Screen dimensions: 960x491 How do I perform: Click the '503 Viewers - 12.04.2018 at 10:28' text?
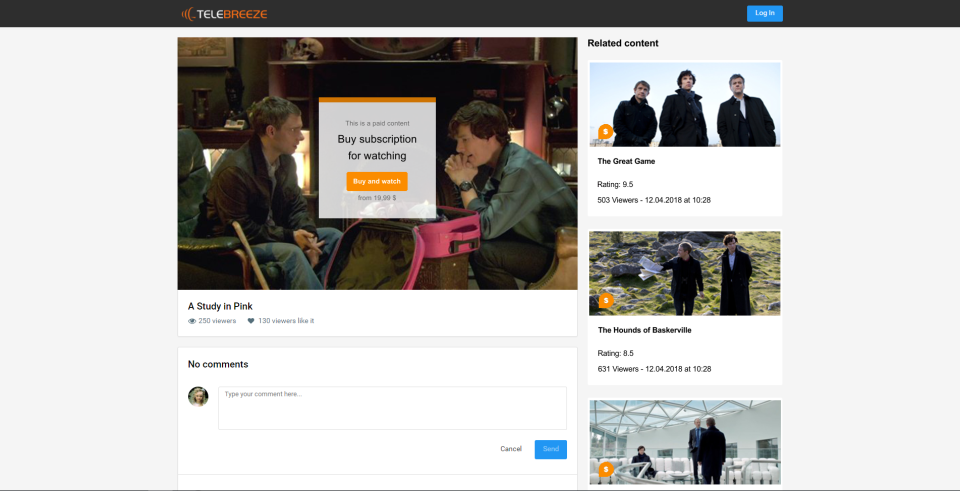[x=654, y=200]
